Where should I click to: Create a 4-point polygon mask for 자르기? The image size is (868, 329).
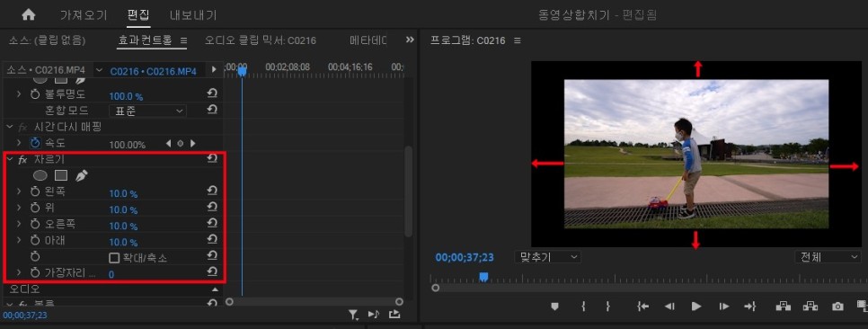[x=61, y=175]
